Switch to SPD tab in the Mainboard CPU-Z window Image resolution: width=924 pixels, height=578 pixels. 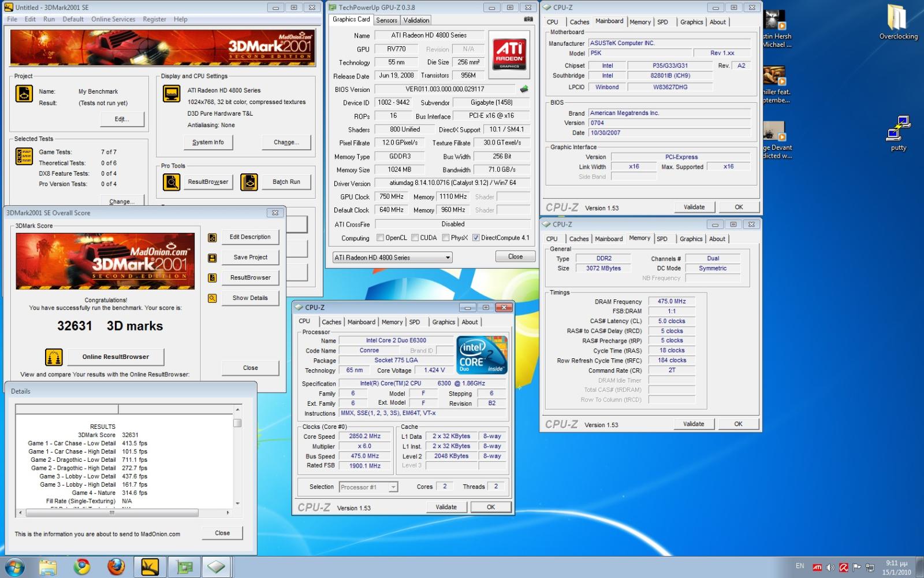(x=662, y=22)
